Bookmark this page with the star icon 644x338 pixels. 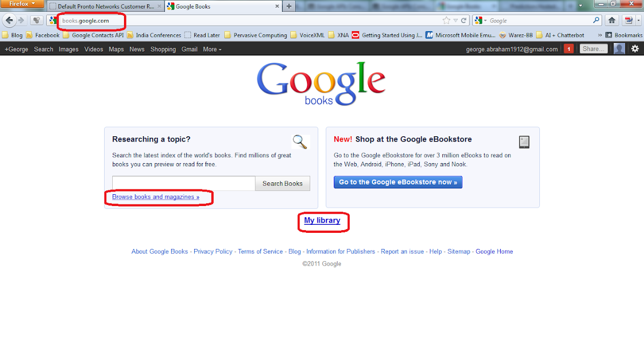pos(447,20)
